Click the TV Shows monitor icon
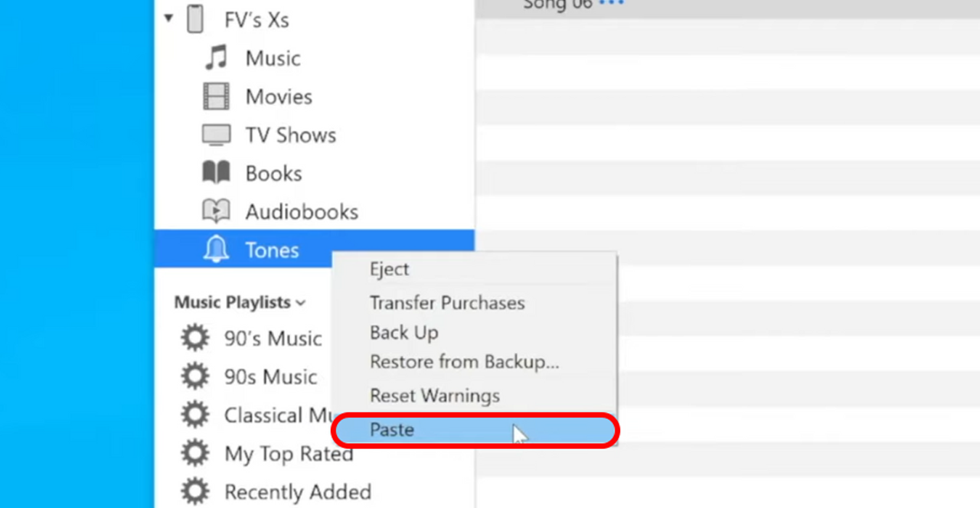This screenshot has width=980, height=508. [x=216, y=135]
